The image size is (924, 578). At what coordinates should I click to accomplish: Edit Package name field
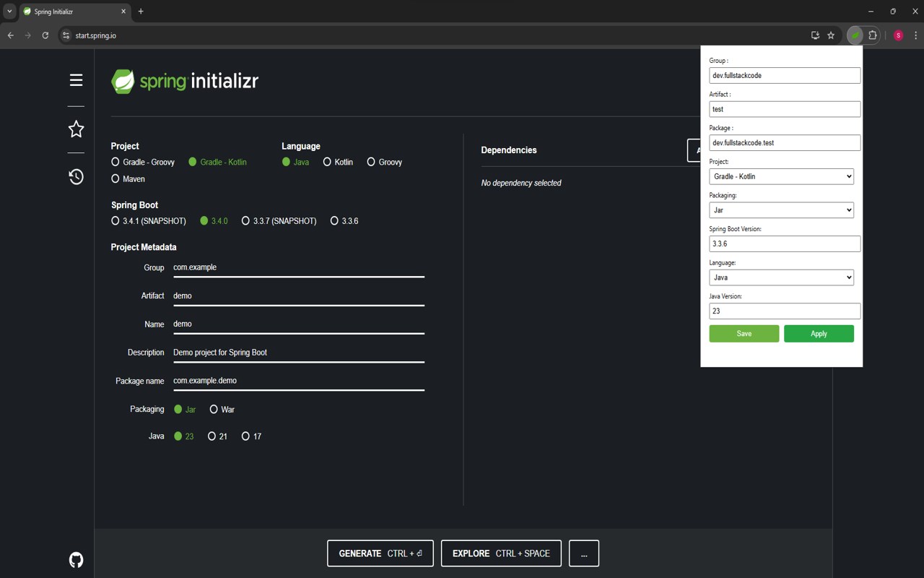299,381
